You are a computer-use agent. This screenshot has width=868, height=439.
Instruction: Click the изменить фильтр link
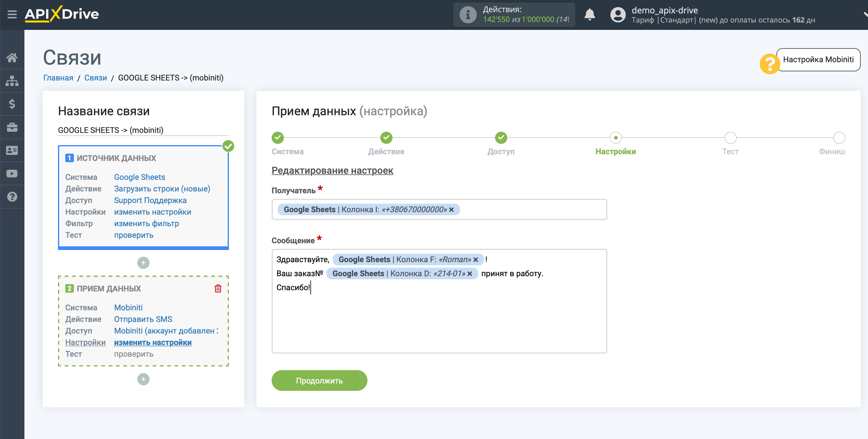point(146,223)
